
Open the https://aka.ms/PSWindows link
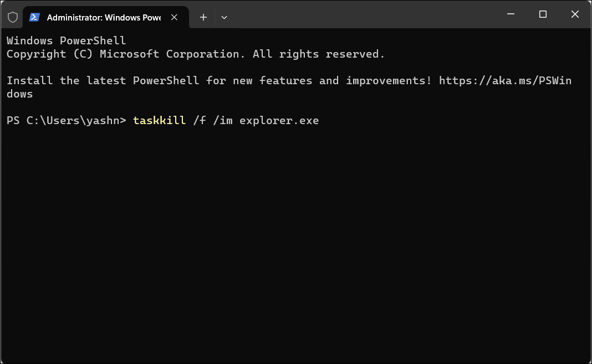pos(504,80)
